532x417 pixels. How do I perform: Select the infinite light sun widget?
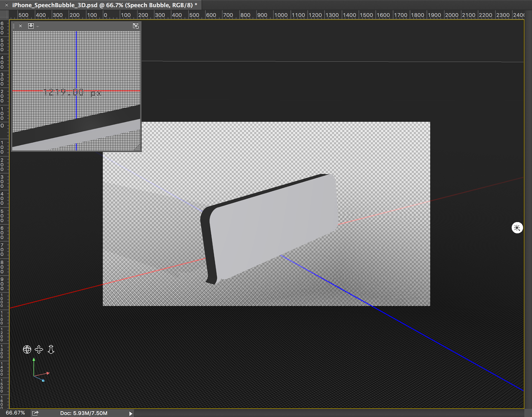[517, 228]
